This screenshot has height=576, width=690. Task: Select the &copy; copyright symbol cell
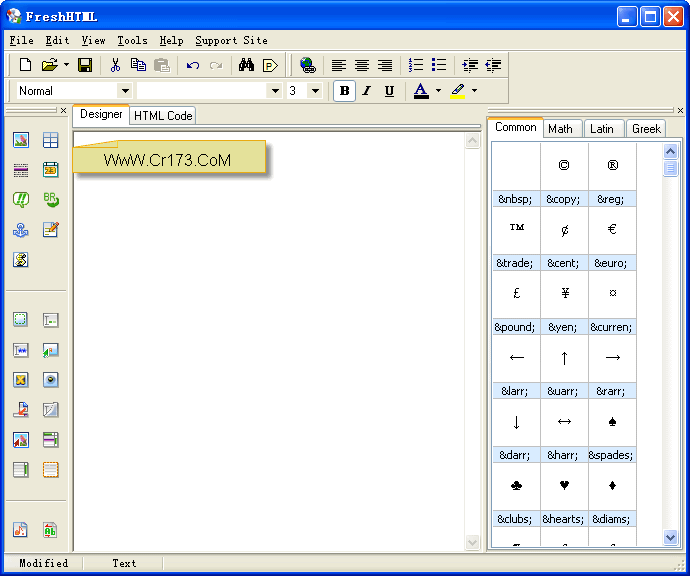pyautogui.click(x=564, y=166)
